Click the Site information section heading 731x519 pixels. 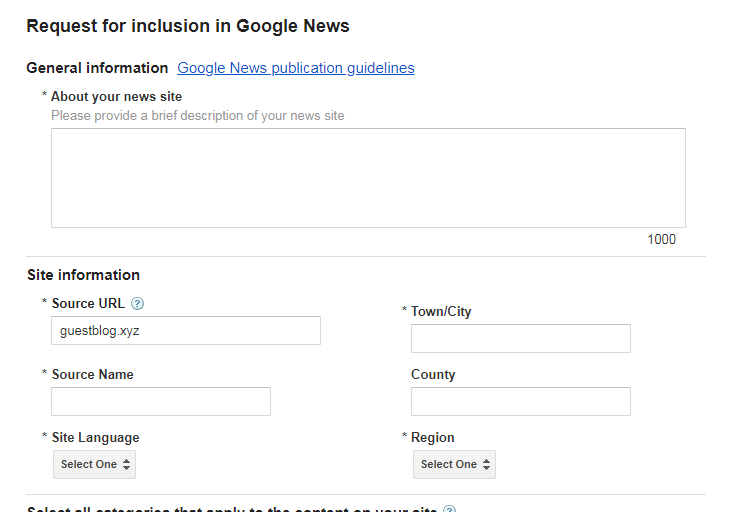coord(83,275)
